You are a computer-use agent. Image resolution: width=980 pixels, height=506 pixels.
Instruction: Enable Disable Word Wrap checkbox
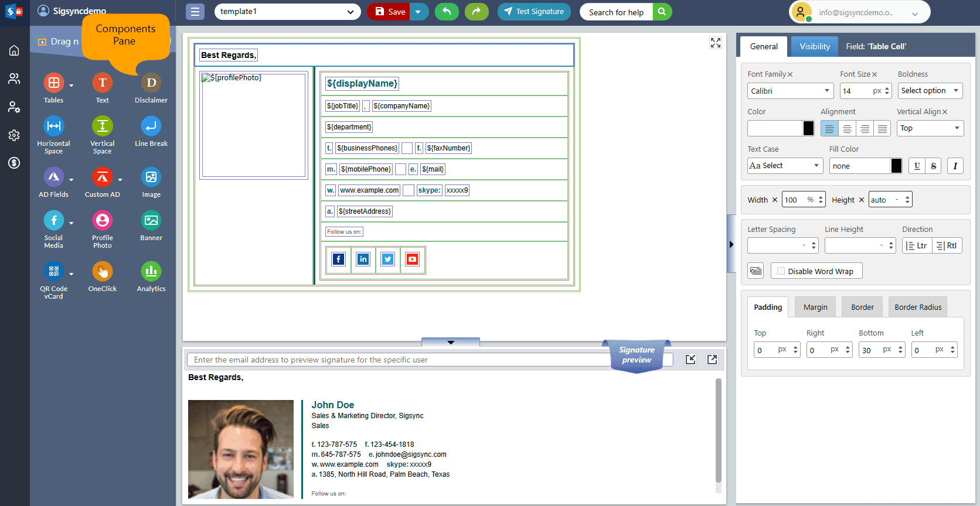click(781, 271)
